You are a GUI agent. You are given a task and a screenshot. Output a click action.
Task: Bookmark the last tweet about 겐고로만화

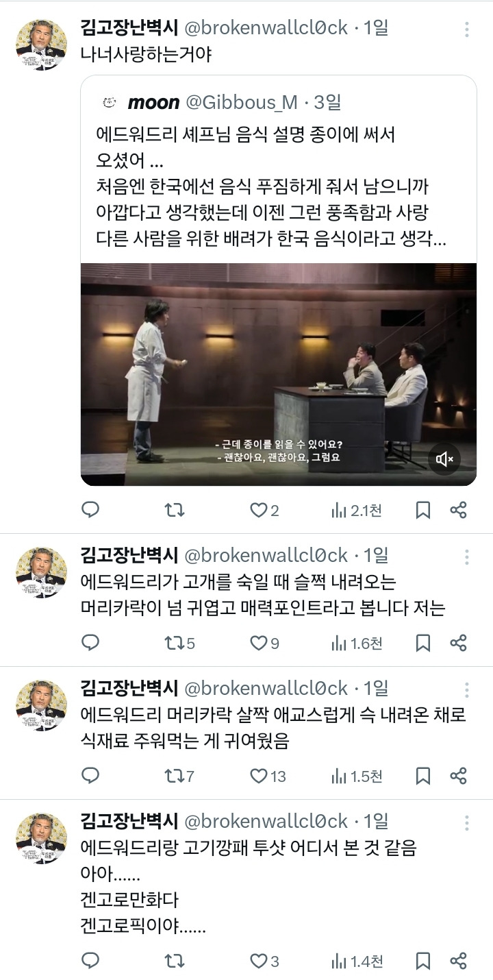pyautogui.click(x=423, y=961)
